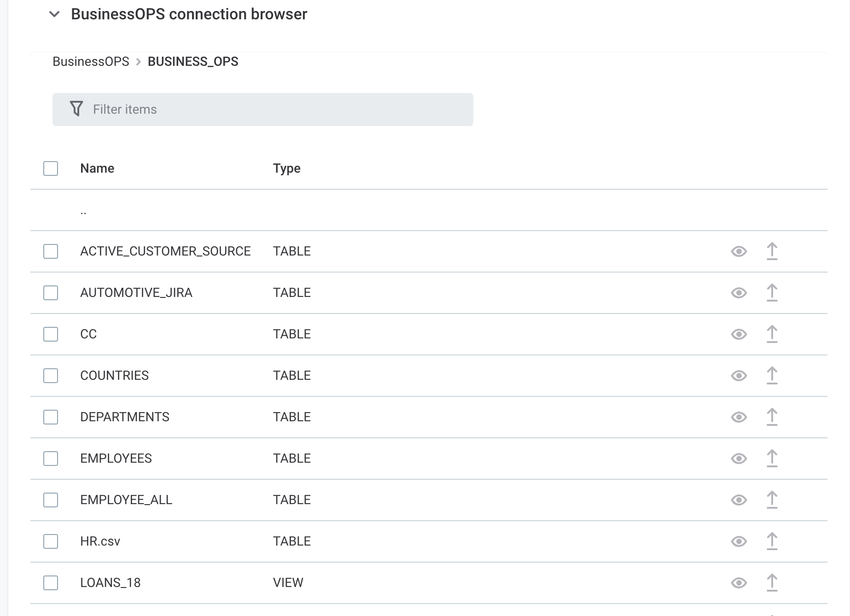This screenshot has height=616, width=850.
Task: Check the HR.csv row checkbox
Action: click(x=51, y=541)
